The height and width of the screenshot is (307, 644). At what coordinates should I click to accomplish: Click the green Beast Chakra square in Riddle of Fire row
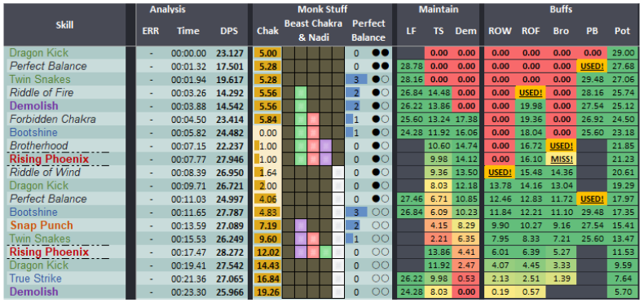click(x=301, y=93)
